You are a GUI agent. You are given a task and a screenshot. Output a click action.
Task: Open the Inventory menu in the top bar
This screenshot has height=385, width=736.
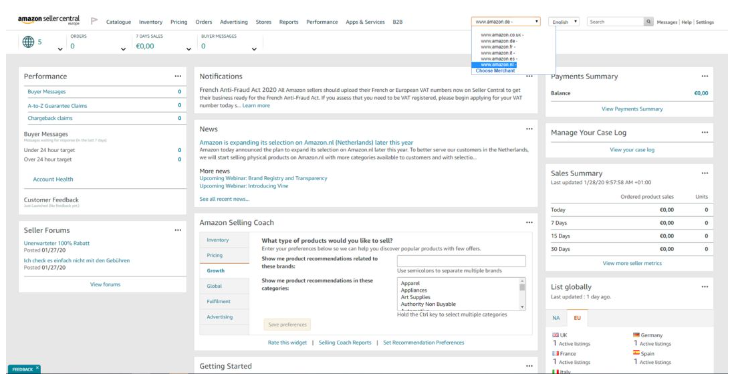pos(150,22)
